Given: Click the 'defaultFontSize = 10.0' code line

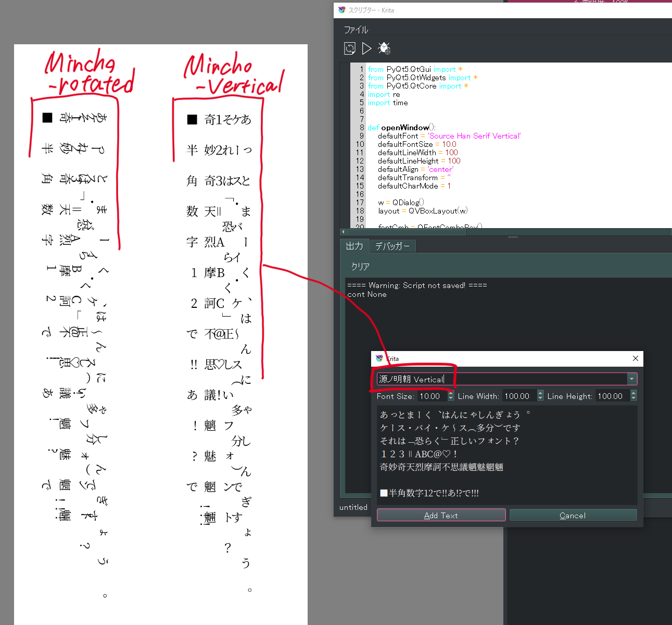Looking at the screenshot, I should point(417,144).
